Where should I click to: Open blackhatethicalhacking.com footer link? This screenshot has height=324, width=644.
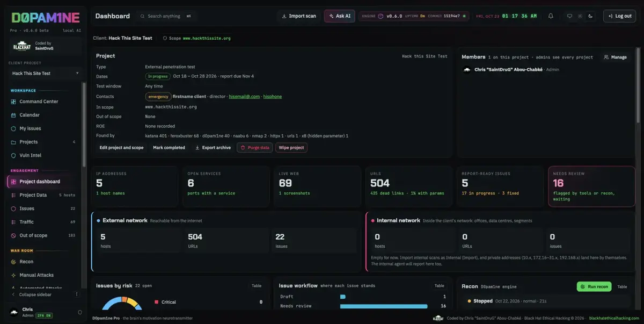[x=614, y=318]
